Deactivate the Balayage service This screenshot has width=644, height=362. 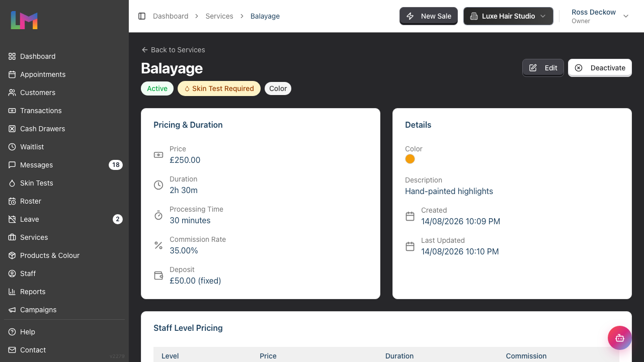pyautogui.click(x=600, y=68)
